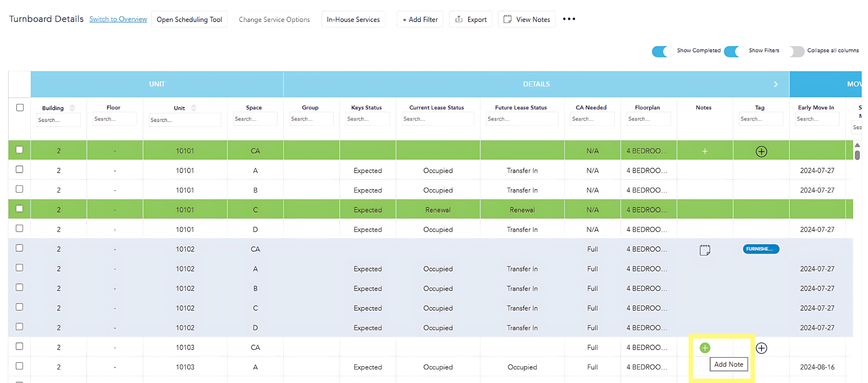Sort by Building column arrows
This screenshot has height=383, width=868.
coord(72,108)
